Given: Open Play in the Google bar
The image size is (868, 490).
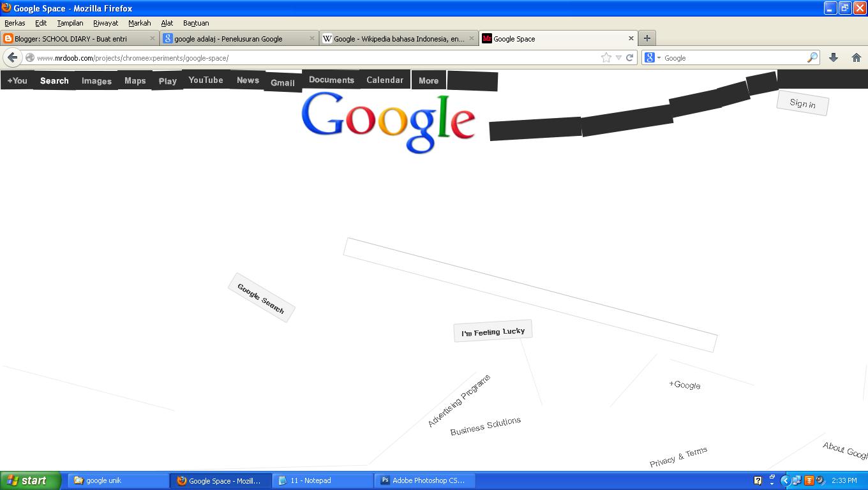Looking at the screenshot, I should click(168, 81).
